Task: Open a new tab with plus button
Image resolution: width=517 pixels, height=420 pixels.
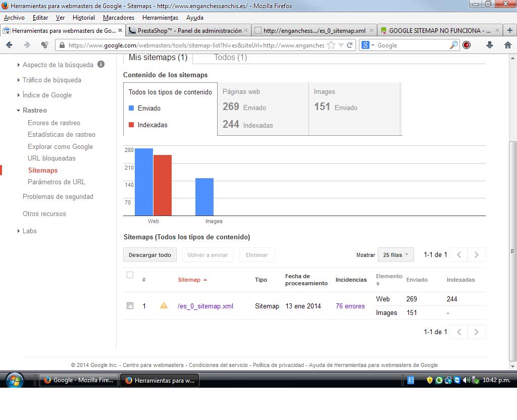Action: point(510,30)
